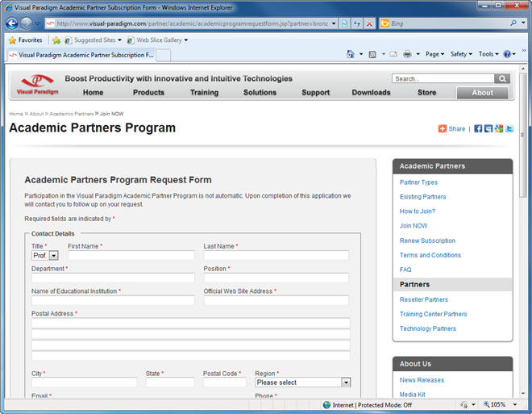The width and height of the screenshot is (532, 414).
Task: Click the Google Buzz share icon
Action: click(x=499, y=128)
